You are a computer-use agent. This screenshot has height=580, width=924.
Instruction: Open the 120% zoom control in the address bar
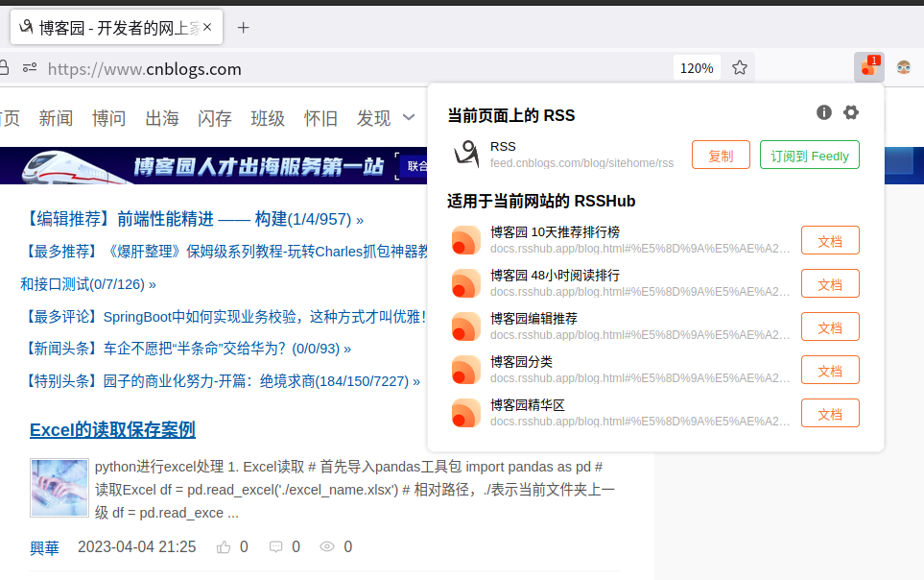click(696, 68)
